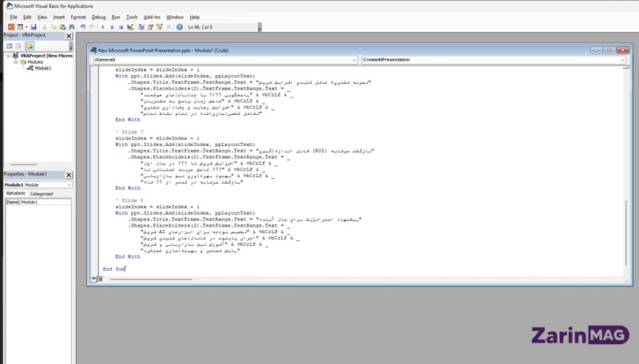Undo the last action
The height and width of the screenshot is (364, 639).
(83, 27)
